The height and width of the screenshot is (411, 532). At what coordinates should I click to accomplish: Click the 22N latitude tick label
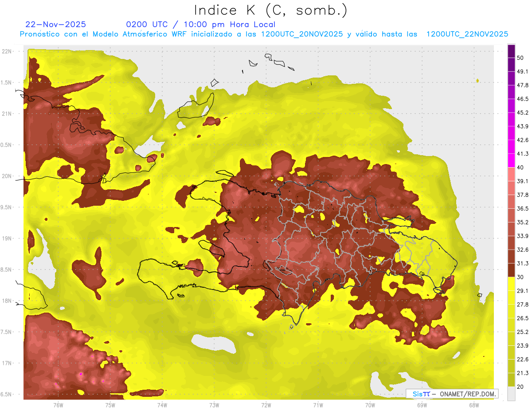click(8, 51)
